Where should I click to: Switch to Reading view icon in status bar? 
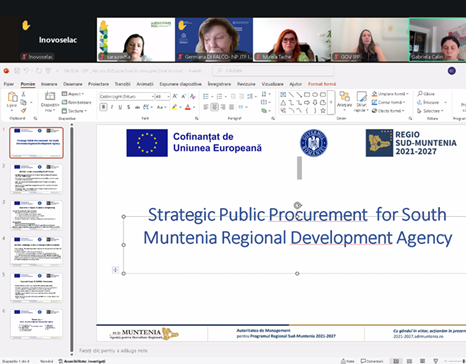pos(422,361)
